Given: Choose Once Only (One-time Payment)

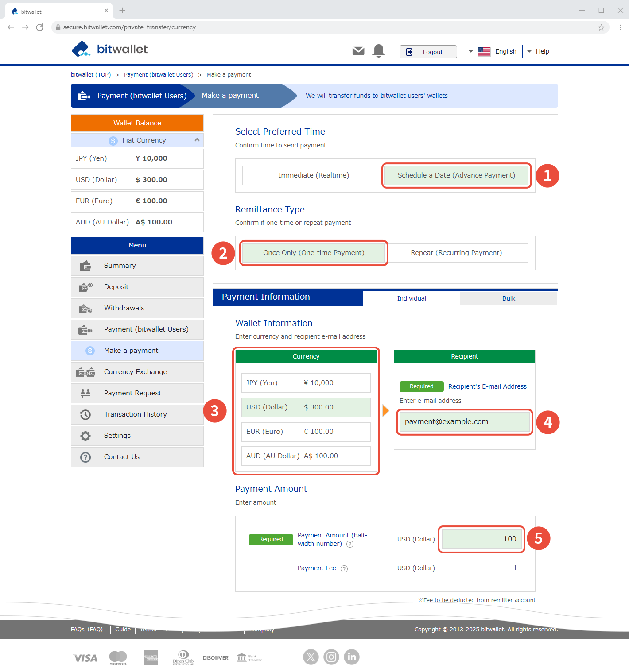Looking at the screenshot, I should pos(314,253).
